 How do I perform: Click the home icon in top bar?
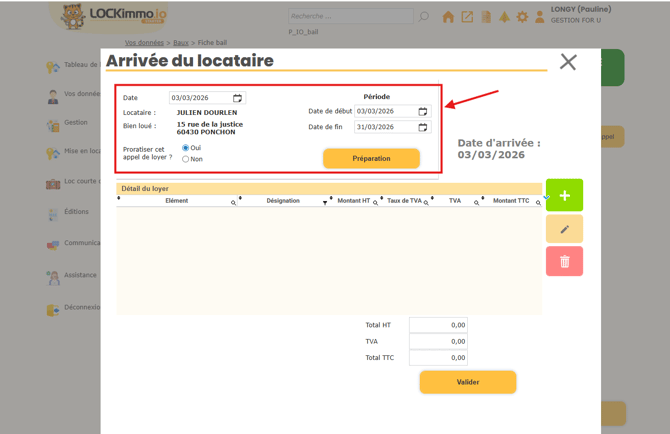pyautogui.click(x=448, y=17)
